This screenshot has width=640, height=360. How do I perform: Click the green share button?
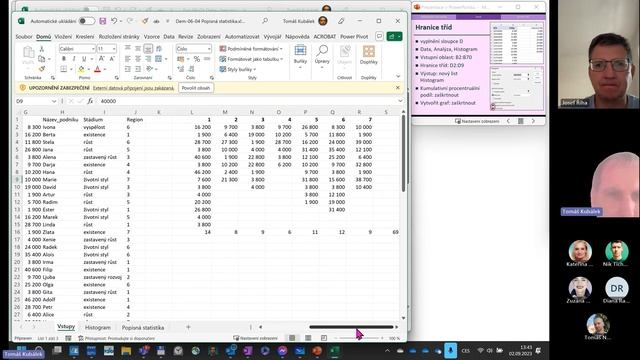pyautogui.click(x=394, y=36)
